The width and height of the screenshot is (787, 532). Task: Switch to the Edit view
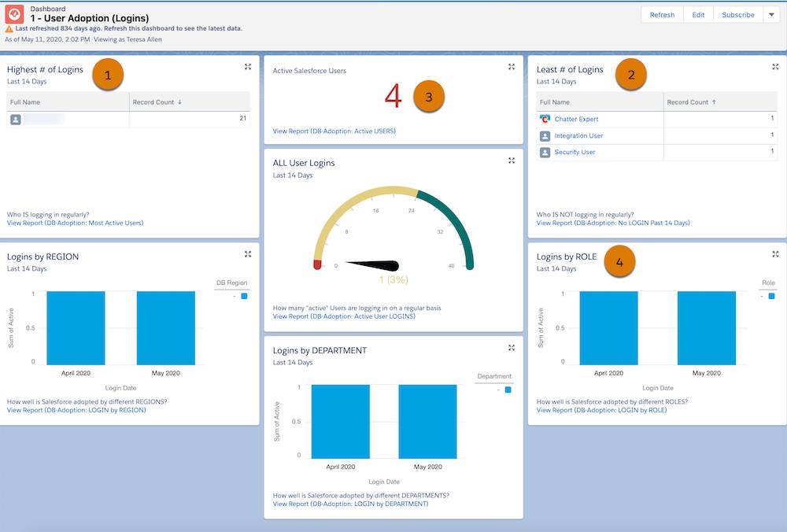pyautogui.click(x=698, y=14)
